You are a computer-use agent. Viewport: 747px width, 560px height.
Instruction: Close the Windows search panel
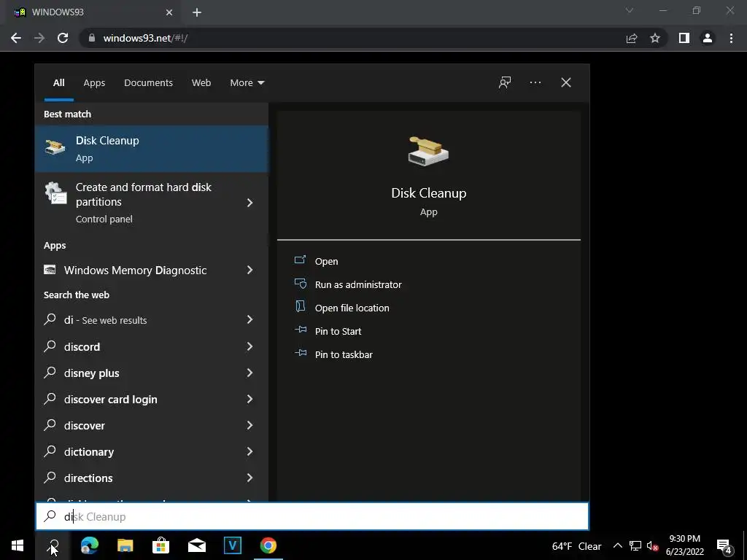pyautogui.click(x=566, y=83)
